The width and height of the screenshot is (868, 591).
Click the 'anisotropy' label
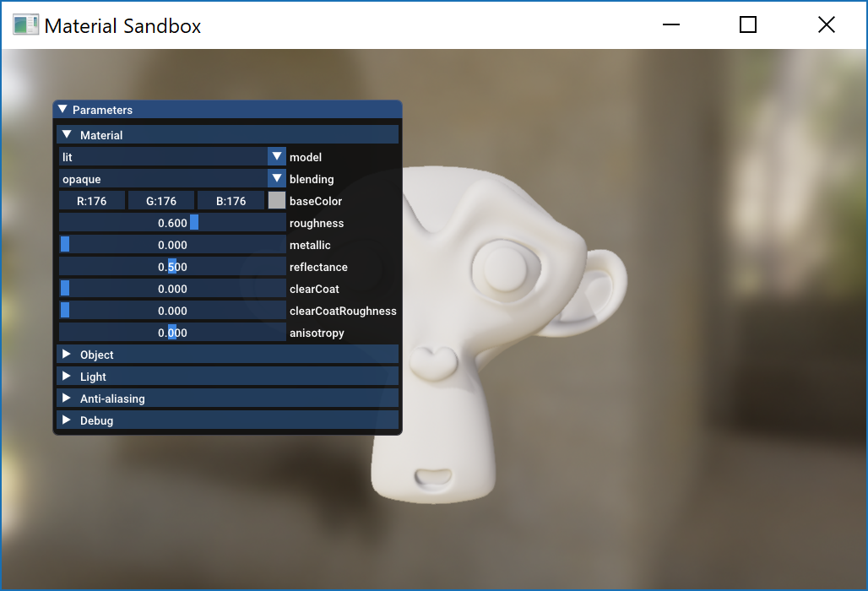[317, 333]
